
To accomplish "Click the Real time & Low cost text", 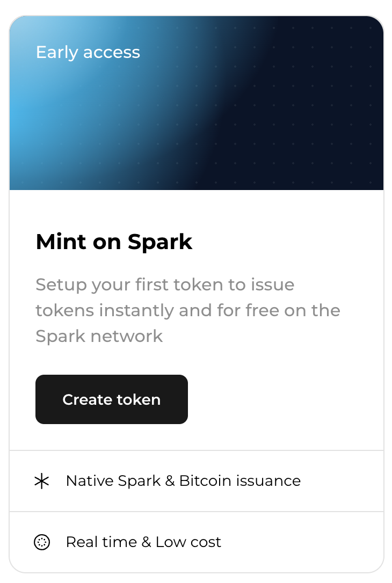I will (143, 542).
